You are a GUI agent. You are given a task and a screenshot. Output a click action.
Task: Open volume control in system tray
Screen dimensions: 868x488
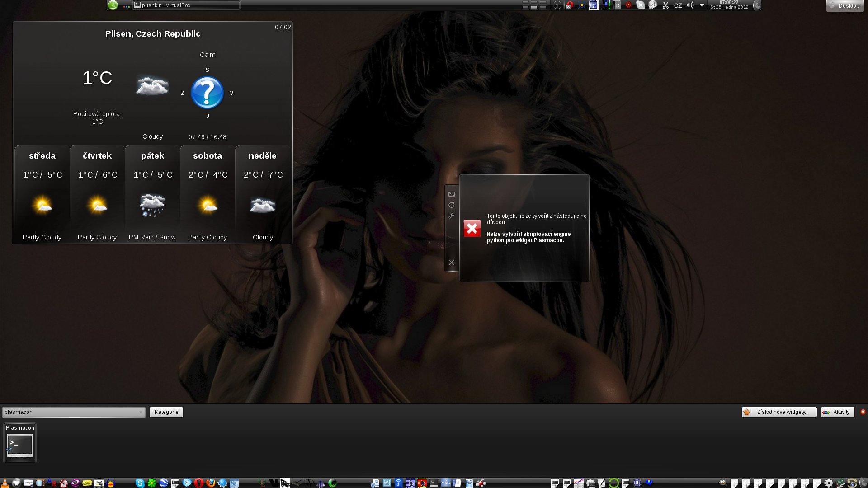point(690,5)
